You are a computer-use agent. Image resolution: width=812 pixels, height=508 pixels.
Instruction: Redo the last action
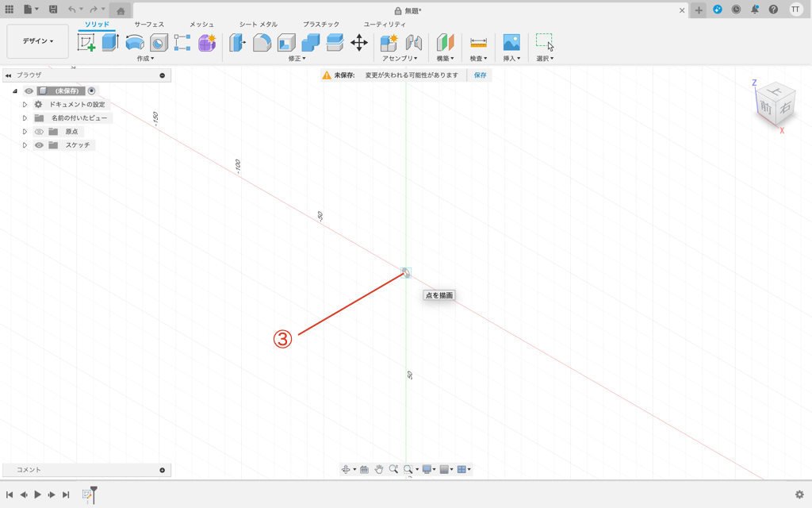[x=94, y=10]
